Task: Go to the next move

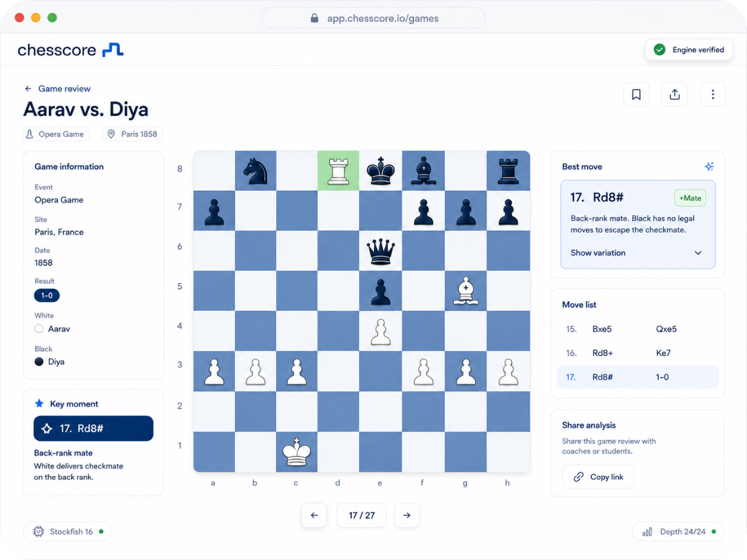Action: [x=407, y=515]
